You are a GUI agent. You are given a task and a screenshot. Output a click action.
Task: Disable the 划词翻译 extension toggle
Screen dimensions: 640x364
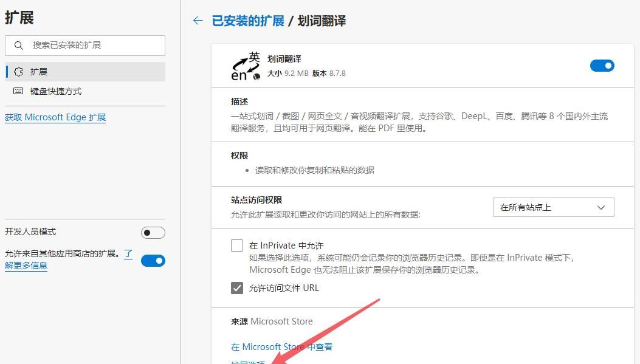pos(602,65)
